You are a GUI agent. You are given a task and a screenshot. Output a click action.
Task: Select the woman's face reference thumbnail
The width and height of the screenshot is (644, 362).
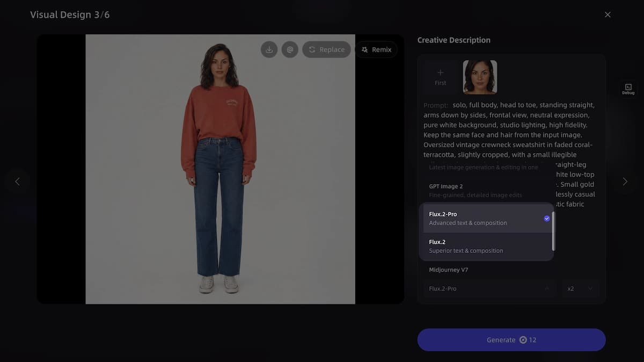[x=480, y=77]
